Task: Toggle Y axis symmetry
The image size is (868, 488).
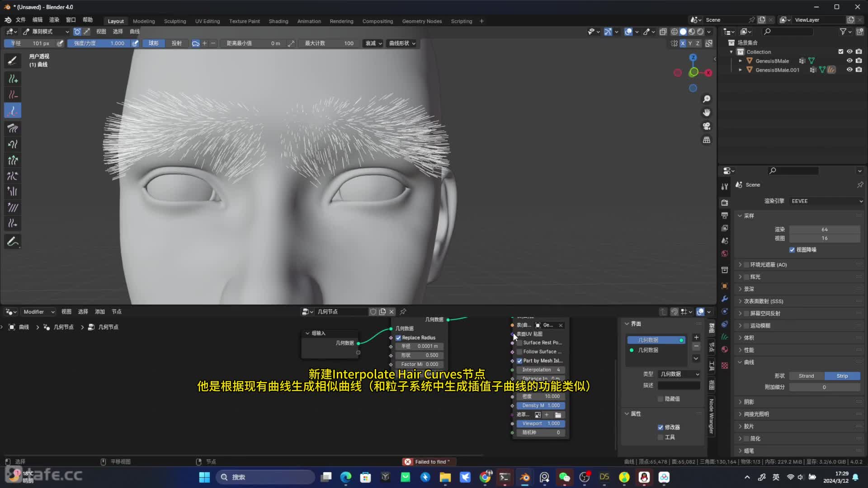Action: (690, 43)
